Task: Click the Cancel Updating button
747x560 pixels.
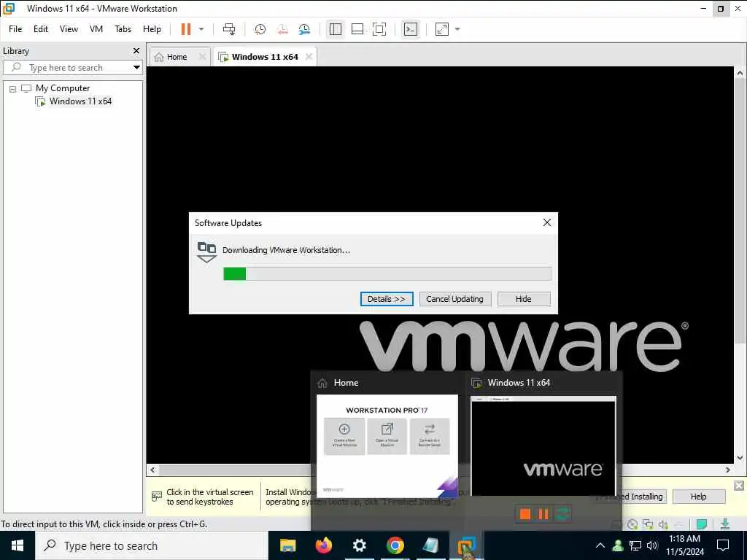Action: click(455, 299)
